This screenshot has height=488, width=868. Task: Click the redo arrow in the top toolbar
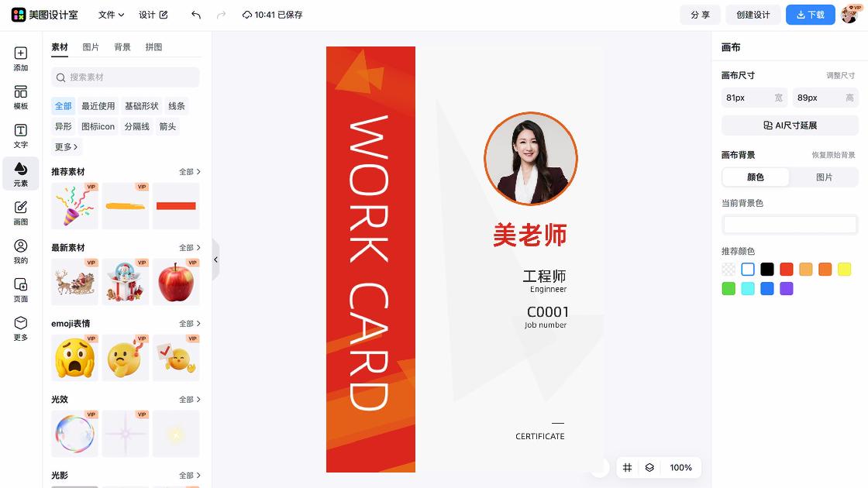click(x=222, y=14)
